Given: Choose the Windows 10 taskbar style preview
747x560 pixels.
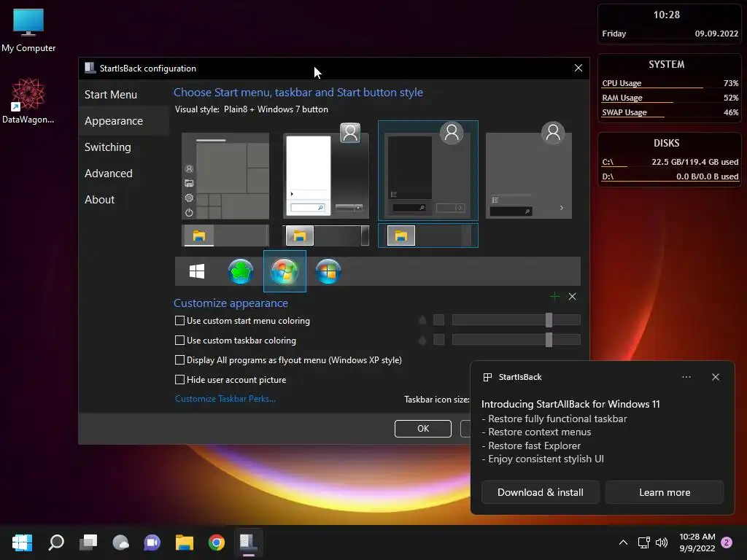Looking at the screenshot, I should pyautogui.click(x=225, y=236).
